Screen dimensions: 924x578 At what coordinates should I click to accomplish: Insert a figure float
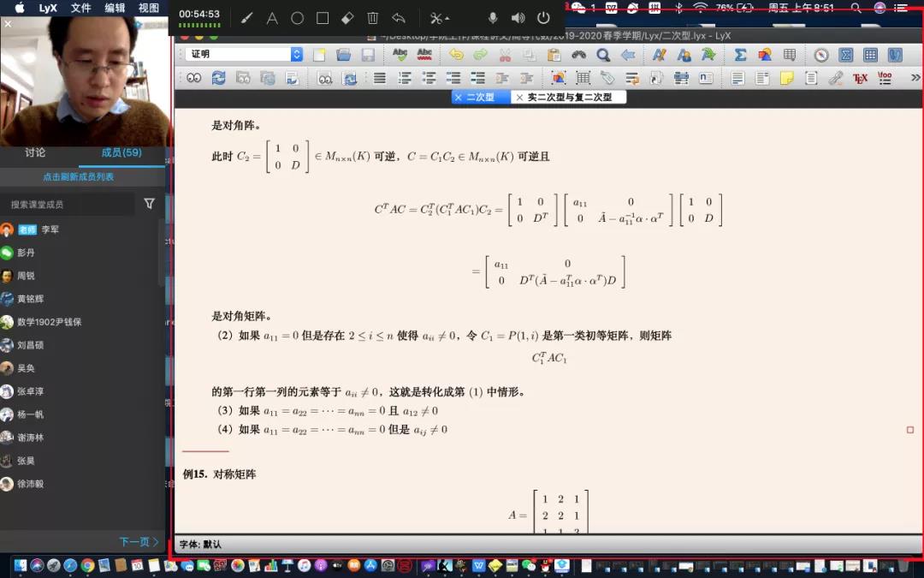pyautogui.click(x=558, y=78)
